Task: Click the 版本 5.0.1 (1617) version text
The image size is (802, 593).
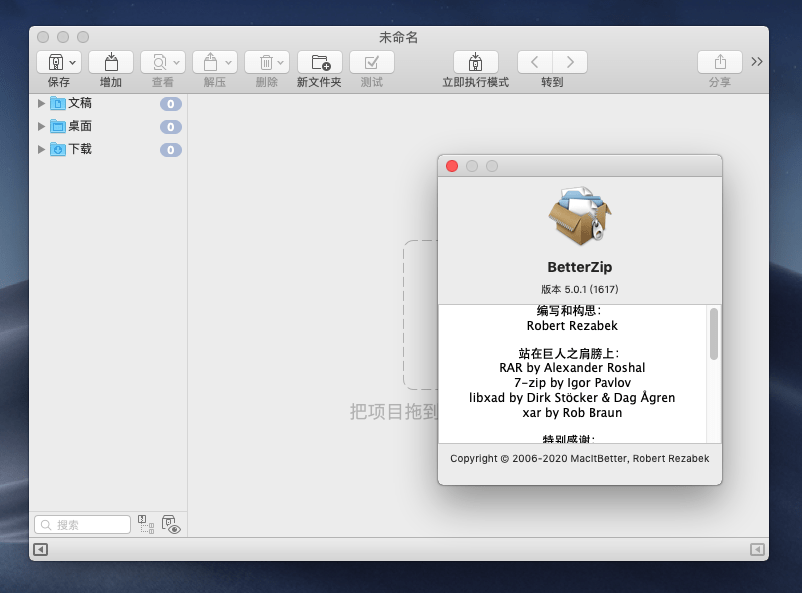Action: (580, 290)
